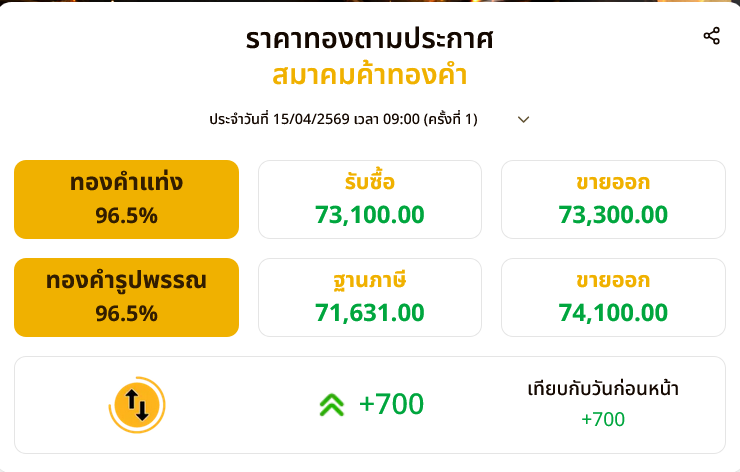Click the 74,100.00 ornament sell price
Image resolution: width=740 pixels, height=472 pixels.
click(x=613, y=312)
